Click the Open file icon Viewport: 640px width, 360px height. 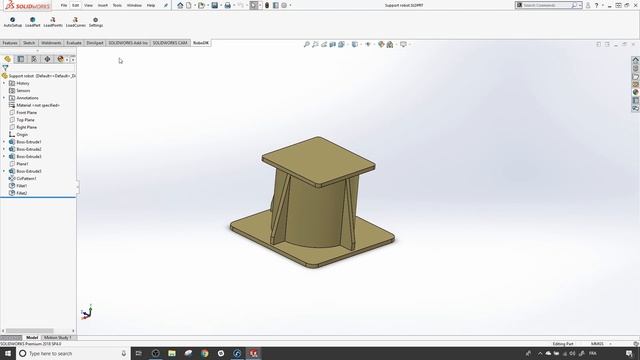coord(201,5)
